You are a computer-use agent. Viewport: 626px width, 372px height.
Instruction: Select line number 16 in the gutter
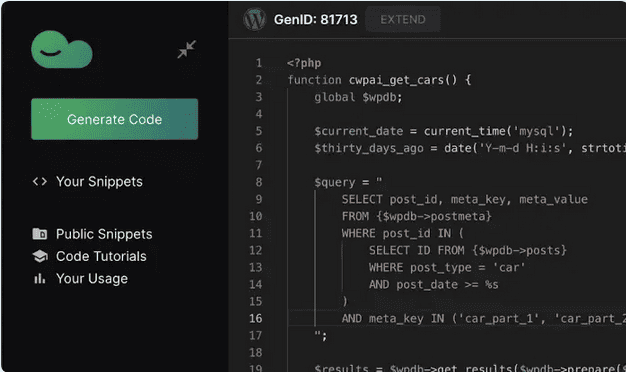point(256,319)
